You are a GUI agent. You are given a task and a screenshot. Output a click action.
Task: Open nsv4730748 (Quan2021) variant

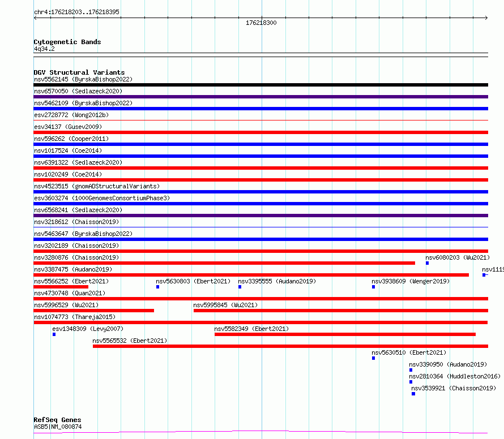click(70, 293)
